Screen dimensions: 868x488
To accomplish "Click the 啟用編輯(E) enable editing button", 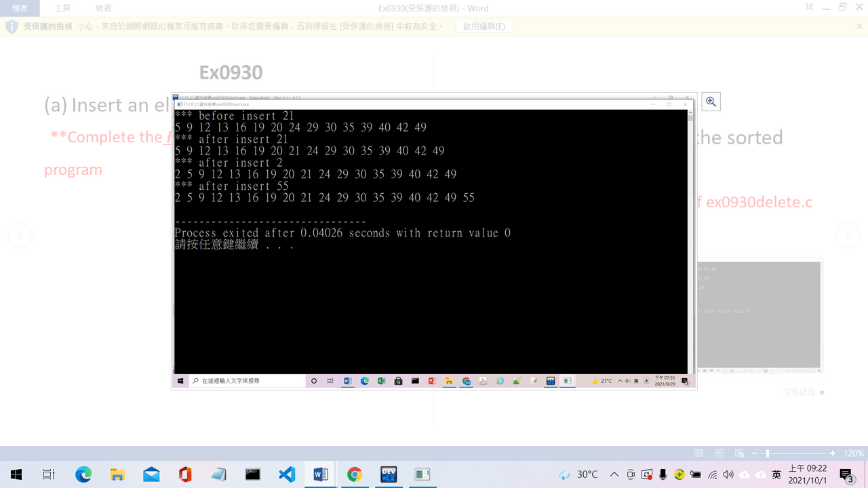I will (x=484, y=26).
